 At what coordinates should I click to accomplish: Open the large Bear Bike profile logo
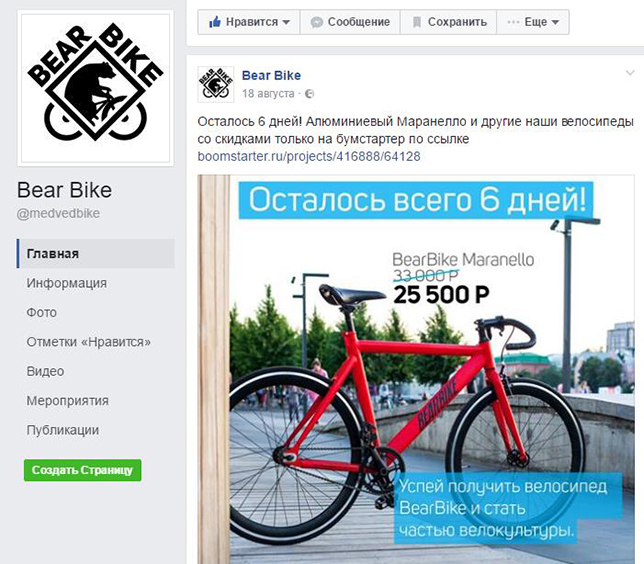(x=95, y=88)
